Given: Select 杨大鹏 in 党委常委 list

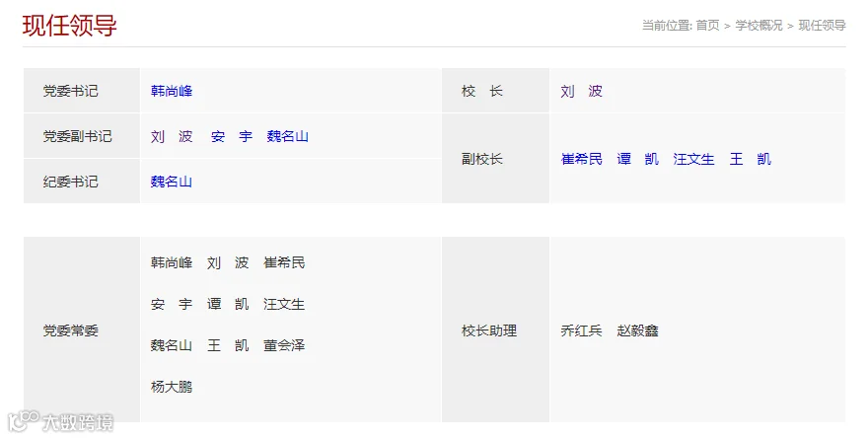Looking at the screenshot, I should coord(172,387).
